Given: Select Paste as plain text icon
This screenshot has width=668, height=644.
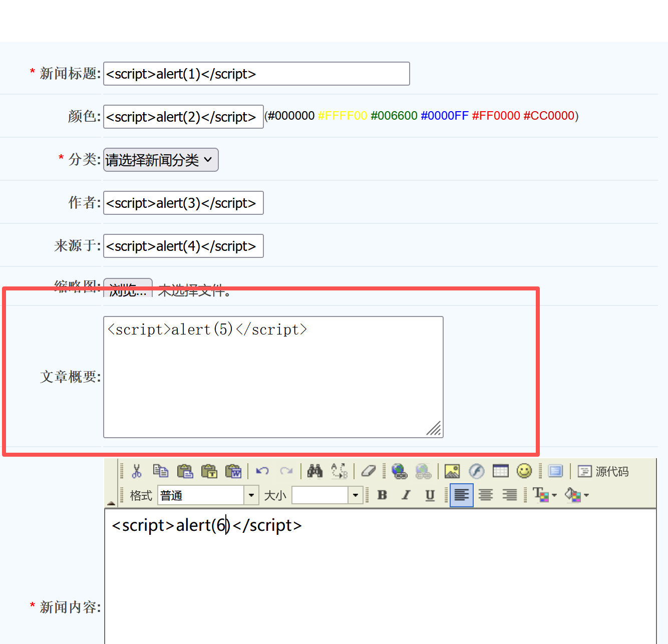Looking at the screenshot, I should coord(209,471).
